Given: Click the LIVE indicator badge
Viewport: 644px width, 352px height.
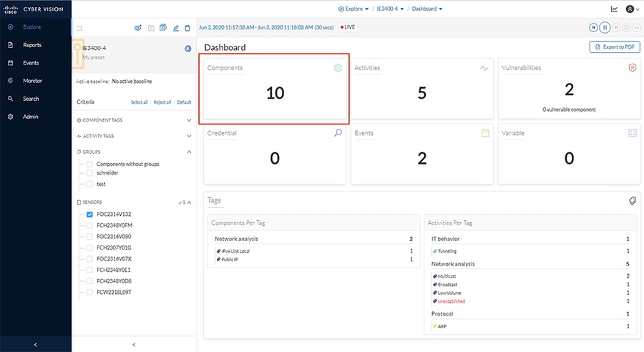Looking at the screenshot, I should pyautogui.click(x=348, y=27).
